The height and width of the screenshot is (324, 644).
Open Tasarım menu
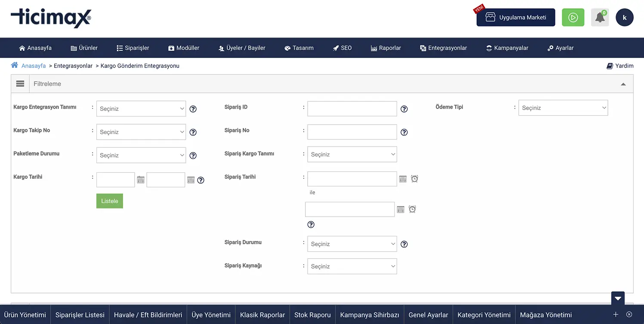(299, 48)
